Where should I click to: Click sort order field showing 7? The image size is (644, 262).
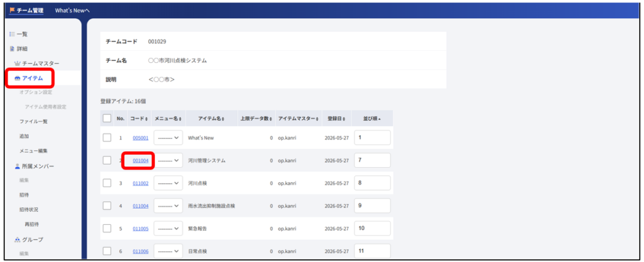372,160
